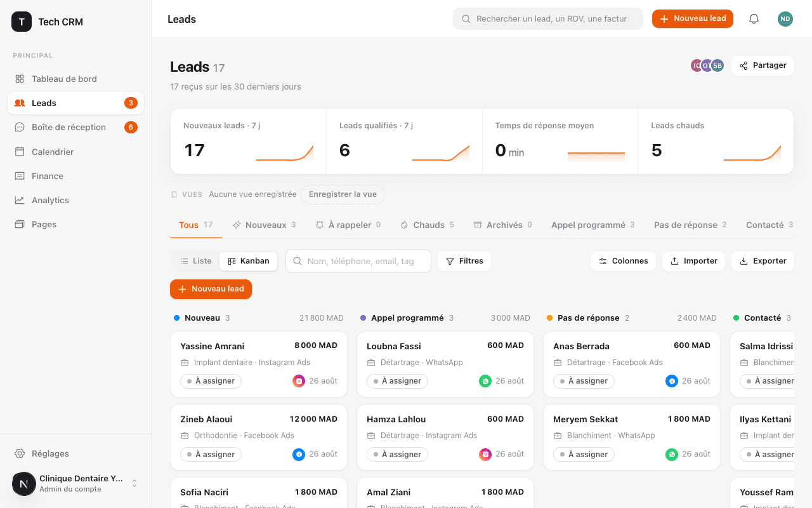The image size is (812, 508).
Task: Open Boîte de réception inbox
Action: (75, 127)
